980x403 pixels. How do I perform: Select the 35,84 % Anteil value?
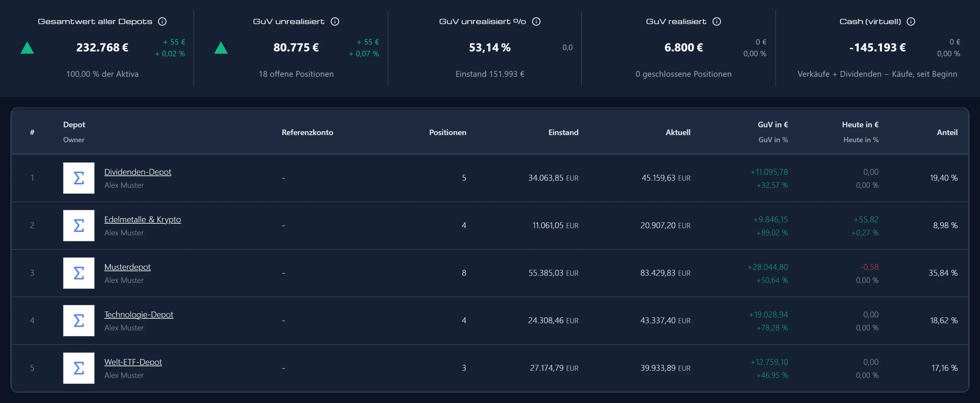point(943,273)
